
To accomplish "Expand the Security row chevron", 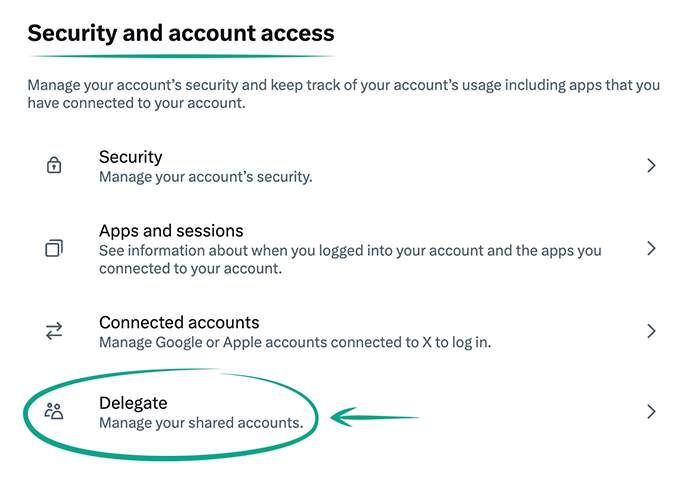I will pos(651,166).
